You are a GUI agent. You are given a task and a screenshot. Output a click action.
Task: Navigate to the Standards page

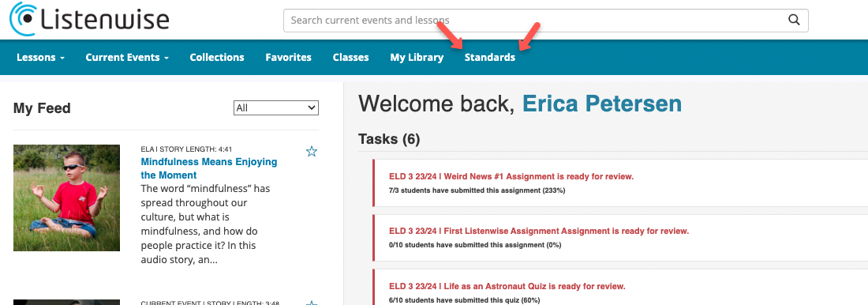490,57
